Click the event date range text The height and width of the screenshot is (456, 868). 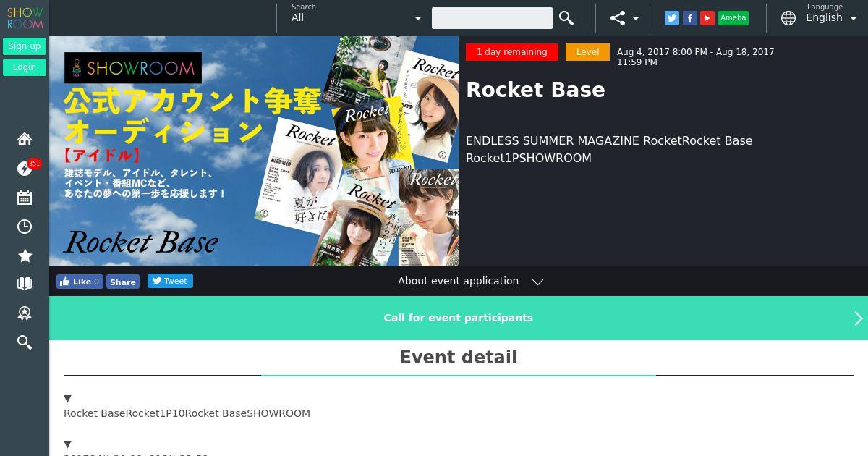coord(695,57)
